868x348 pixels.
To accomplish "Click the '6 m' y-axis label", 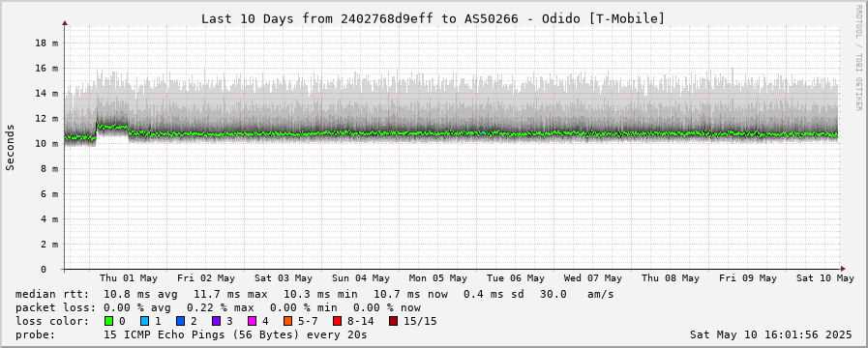I will (49, 194).
